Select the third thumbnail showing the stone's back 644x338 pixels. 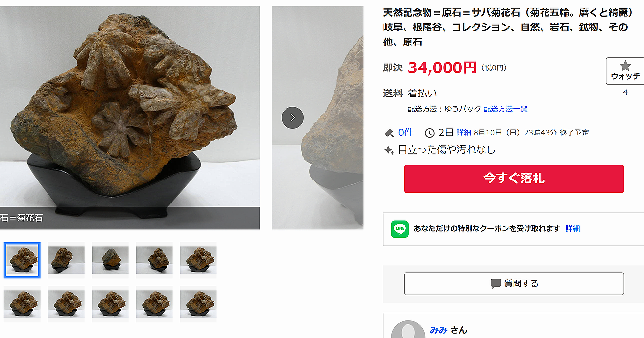(x=110, y=260)
